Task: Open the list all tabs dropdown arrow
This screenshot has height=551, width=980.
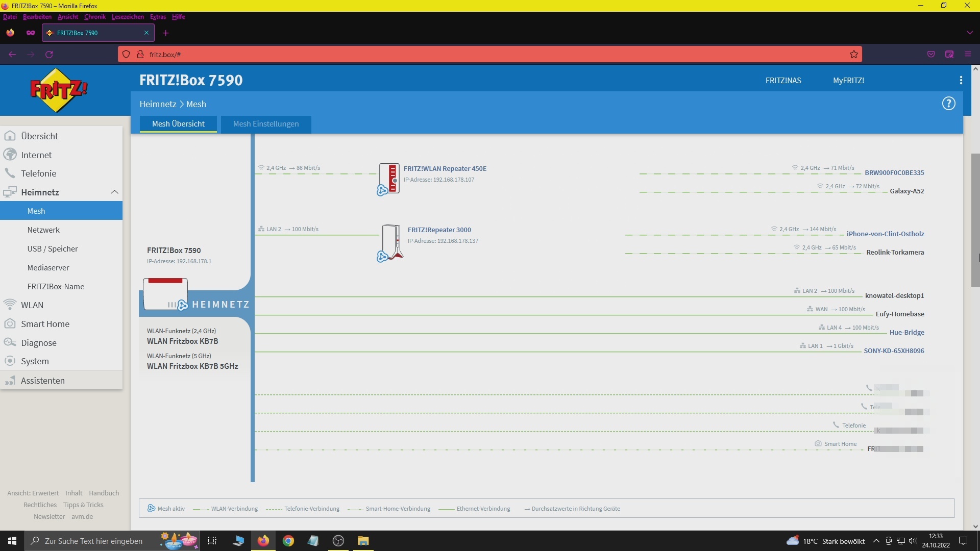Action: pos(969,33)
